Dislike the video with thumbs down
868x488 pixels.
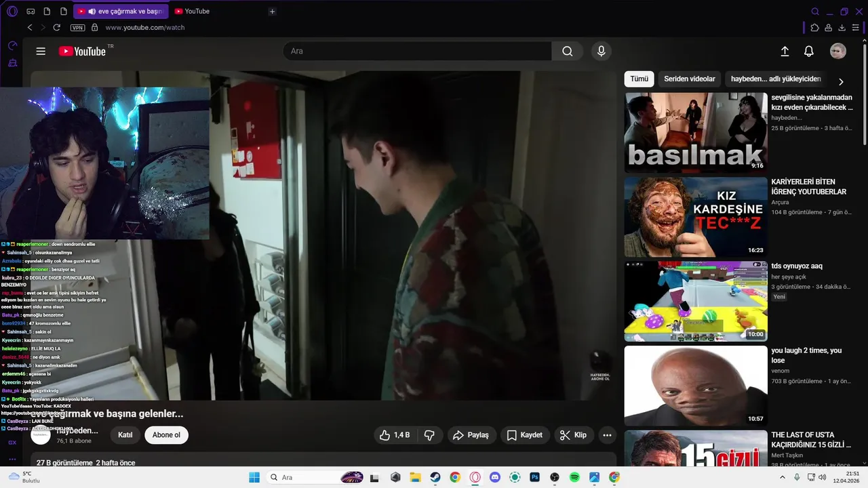pyautogui.click(x=429, y=435)
